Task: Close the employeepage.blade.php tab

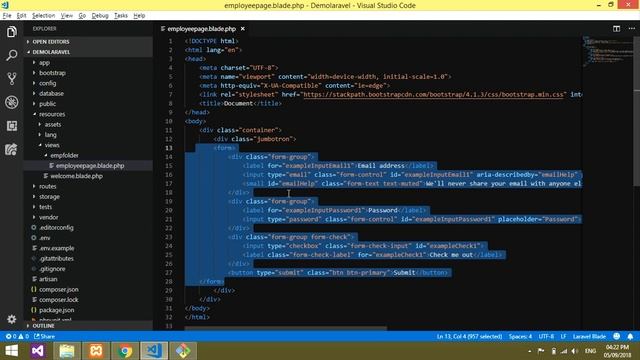Action: click(x=242, y=29)
